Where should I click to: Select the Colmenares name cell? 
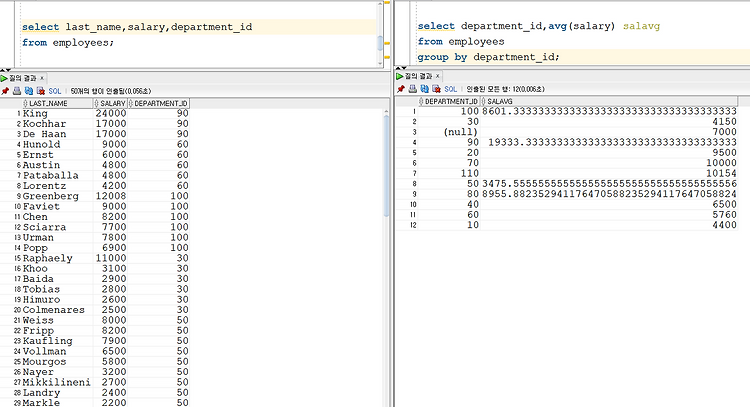click(57, 310)
